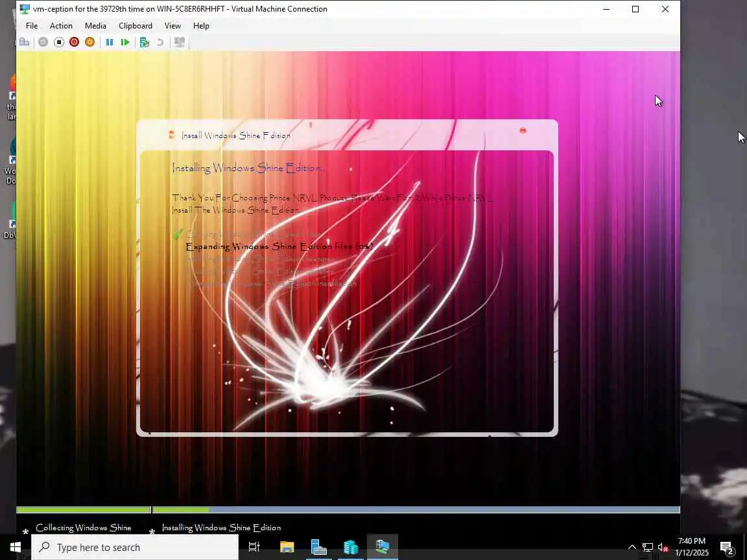Create a checkpoint via the toolbar icon
Viewport: 747px width, 560px height.
pos(145,42)
